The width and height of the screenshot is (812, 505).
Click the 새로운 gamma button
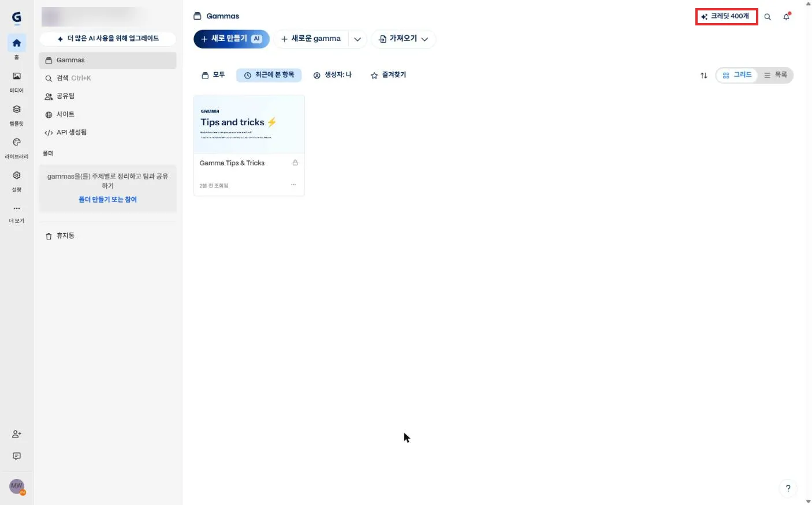311,39
